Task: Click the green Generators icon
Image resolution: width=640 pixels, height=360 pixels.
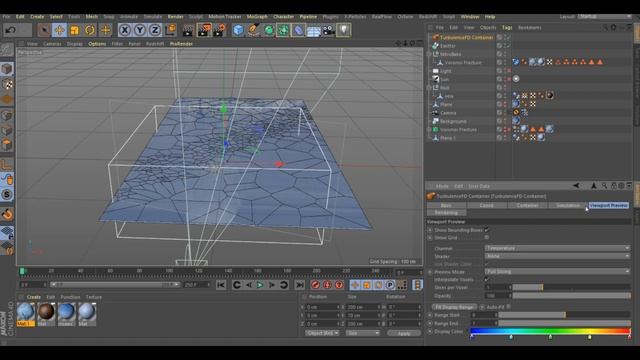Action: [x=269, y=30]
